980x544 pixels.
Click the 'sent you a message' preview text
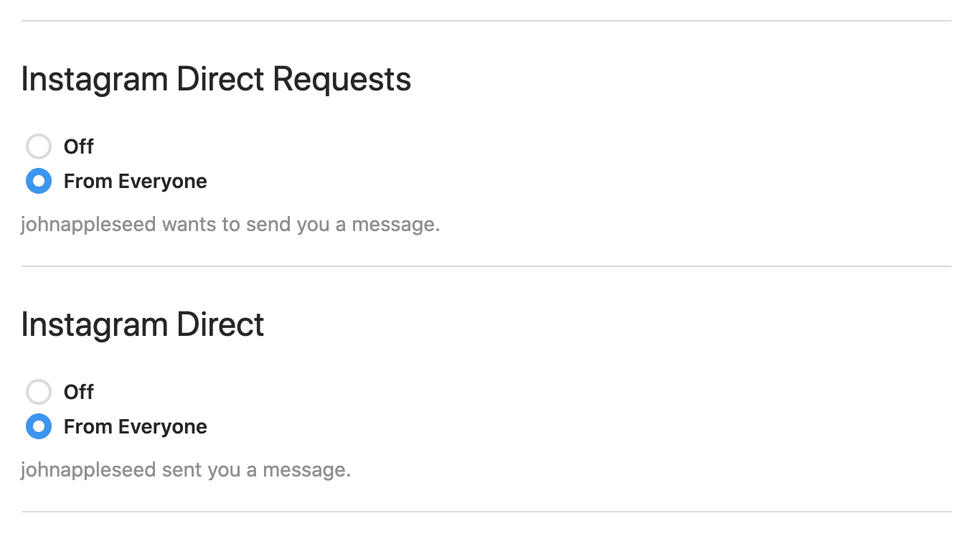[x=256, y=470]
